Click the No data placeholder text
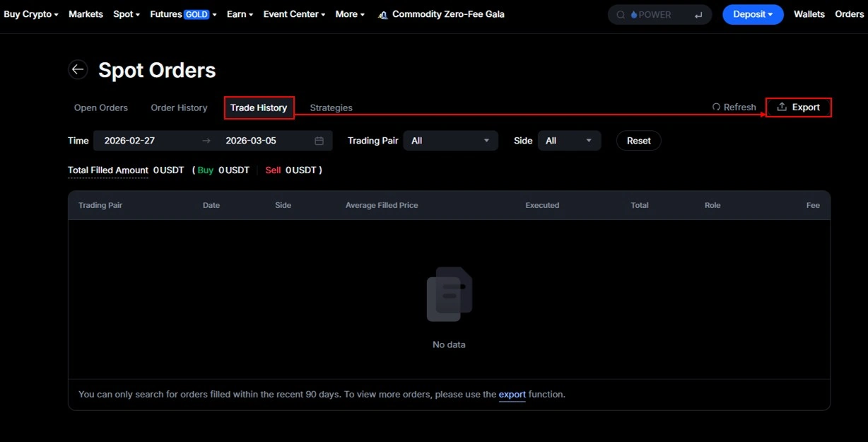Image resolution: width=868 pixels, height=442 pixels. pyautogui.click(x=449, y=344)
